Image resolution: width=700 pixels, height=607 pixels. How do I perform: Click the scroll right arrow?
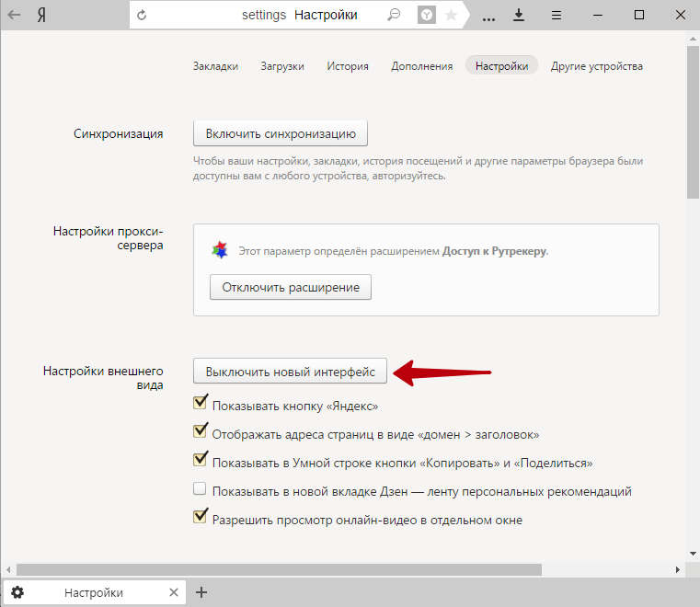pyautogui.click(x=678, y=570)
